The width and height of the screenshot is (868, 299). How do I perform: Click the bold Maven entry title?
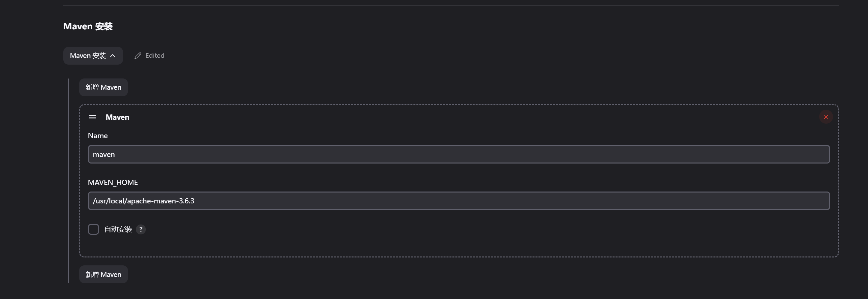click(117, 117)
